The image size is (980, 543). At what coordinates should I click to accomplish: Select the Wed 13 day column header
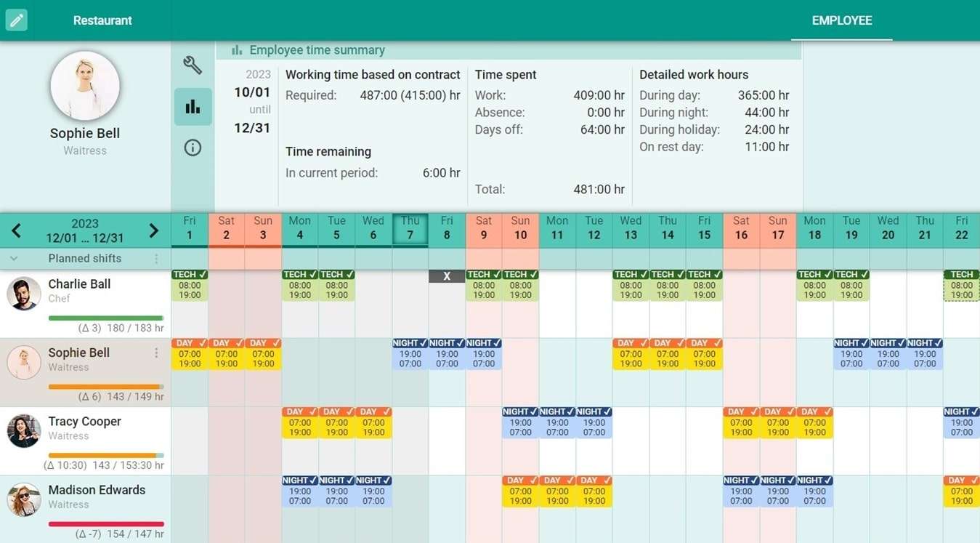pos(631,228)
